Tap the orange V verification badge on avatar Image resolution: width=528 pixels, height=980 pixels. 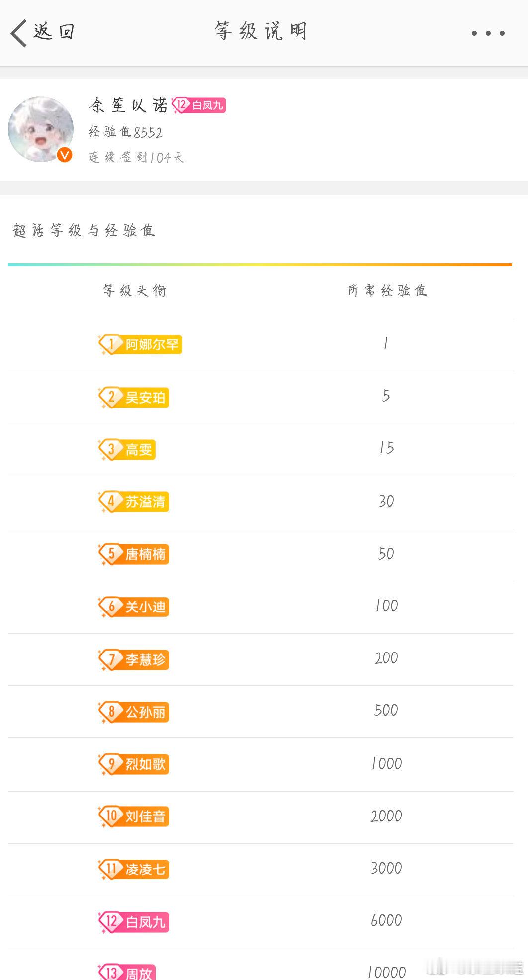tap(65, 155)
